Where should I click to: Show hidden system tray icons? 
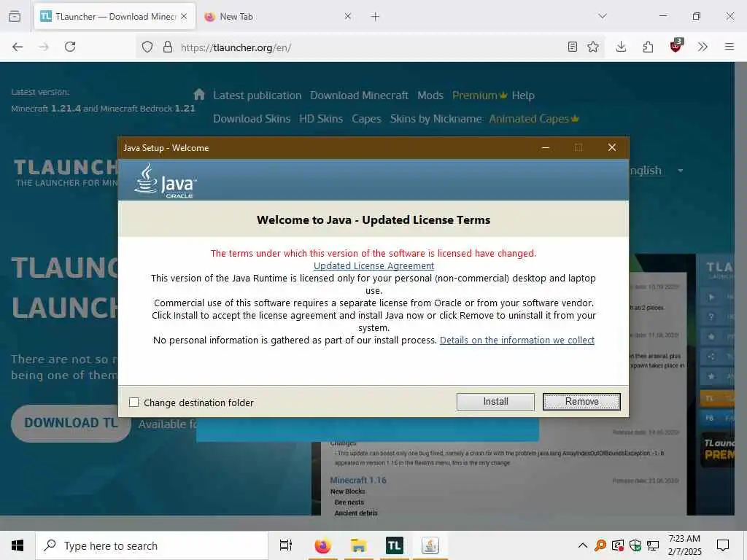583,545
